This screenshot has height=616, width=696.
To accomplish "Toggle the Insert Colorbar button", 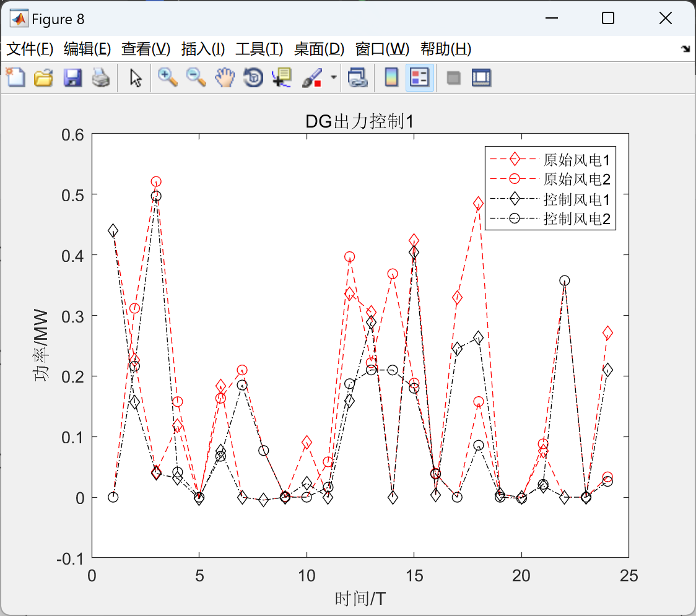I will tap(391, 77).
